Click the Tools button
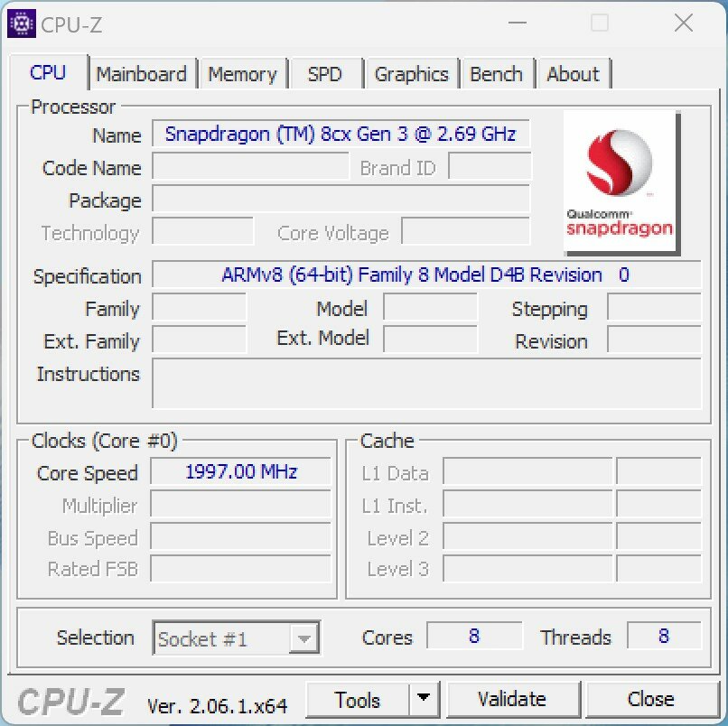The width and height of the screenshot is (728, 726). click(357, 700)
